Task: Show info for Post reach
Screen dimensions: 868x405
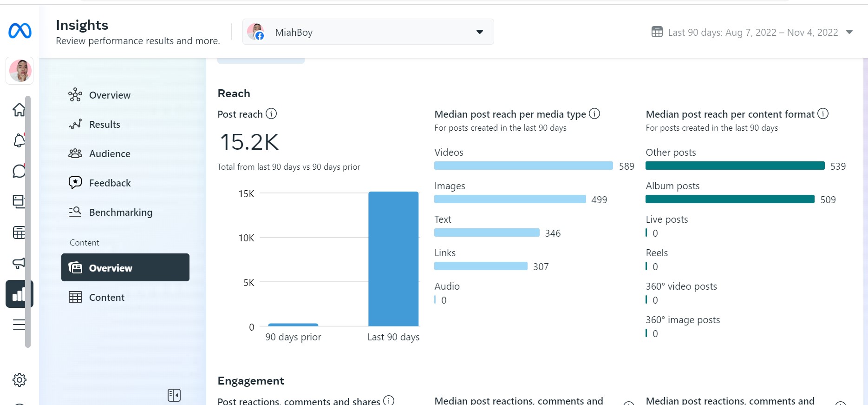Action: (x=271, y=114)
